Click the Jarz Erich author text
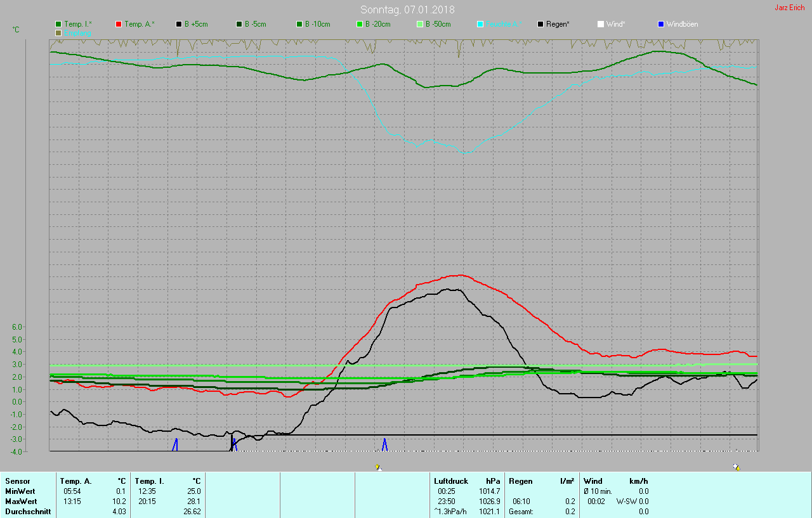The width and height of the screenshot is (812, 518). [x=789, y=8]
